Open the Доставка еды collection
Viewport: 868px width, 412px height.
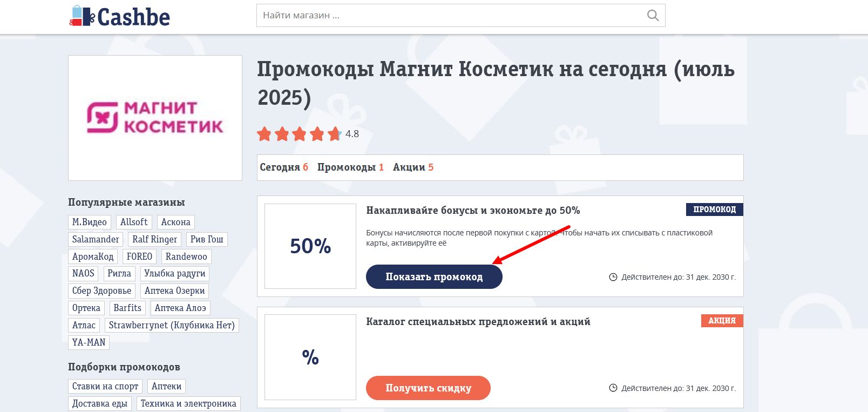click(100, 403)
